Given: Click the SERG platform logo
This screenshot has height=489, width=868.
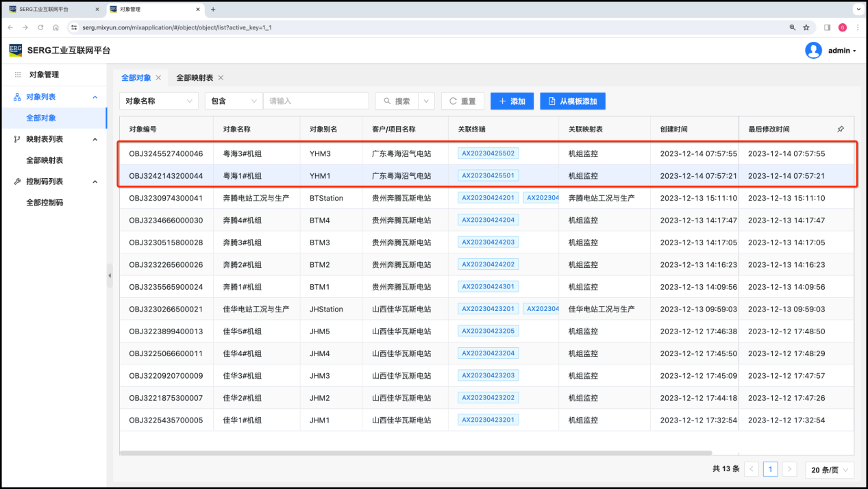Looking at the screenshot, I should pos(15,50).
